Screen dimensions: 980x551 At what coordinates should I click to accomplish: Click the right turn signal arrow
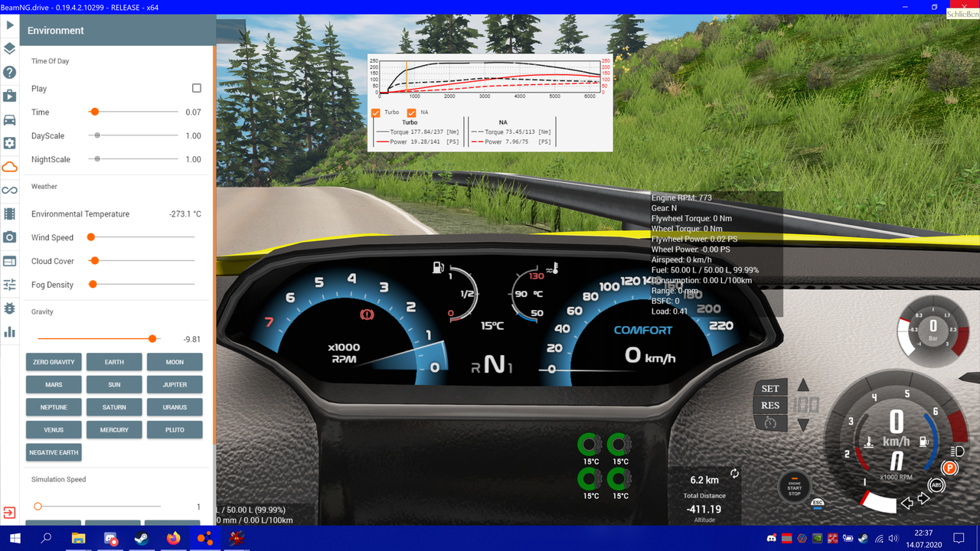click(x=923, y=499)
